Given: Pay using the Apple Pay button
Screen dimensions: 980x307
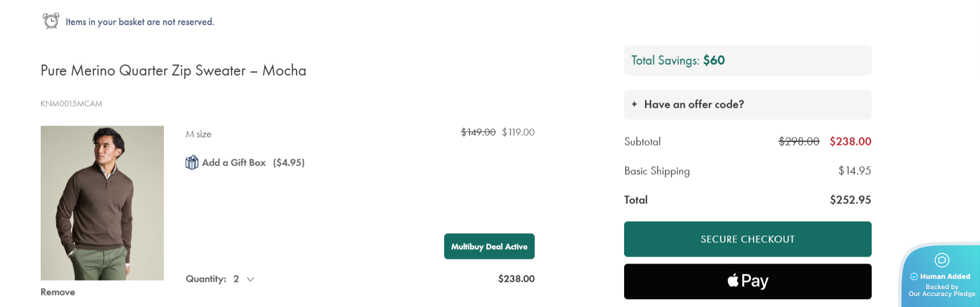Looking at the screenshot, I should pos(747,281).
